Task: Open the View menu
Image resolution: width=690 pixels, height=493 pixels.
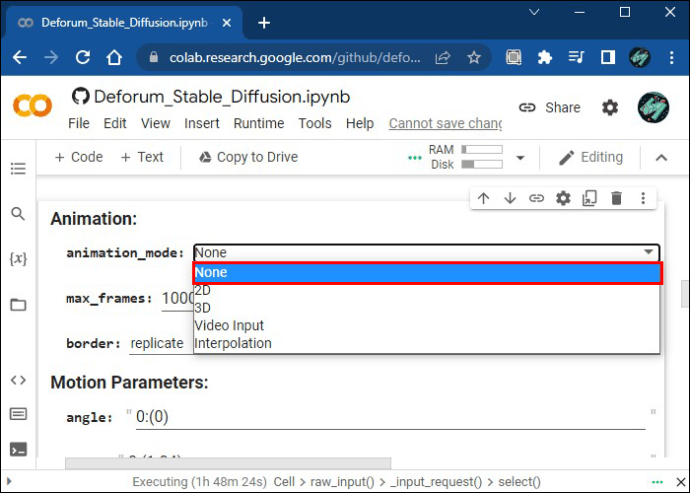Action: tap(155, 123)
